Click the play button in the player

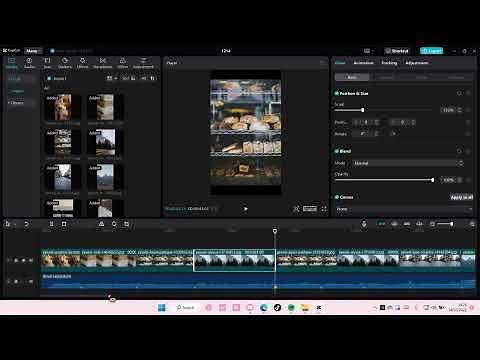245,209
